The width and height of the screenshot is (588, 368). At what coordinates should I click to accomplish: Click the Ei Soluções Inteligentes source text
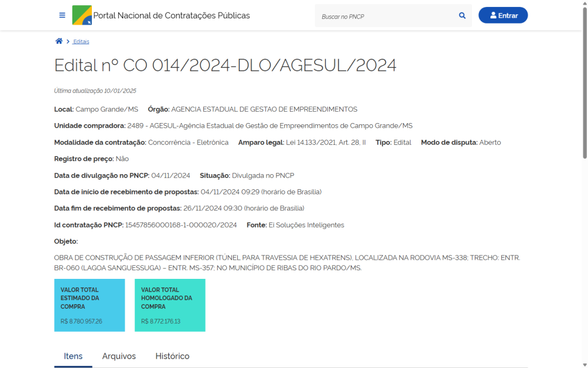tap(306, 225)
